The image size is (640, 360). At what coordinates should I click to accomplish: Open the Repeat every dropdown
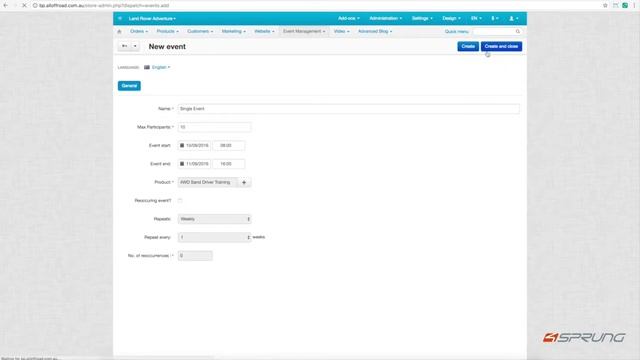[214, 237]
